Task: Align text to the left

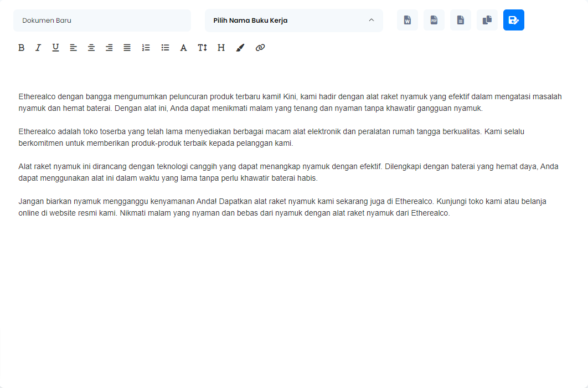Action: click(x=73, y=48)
